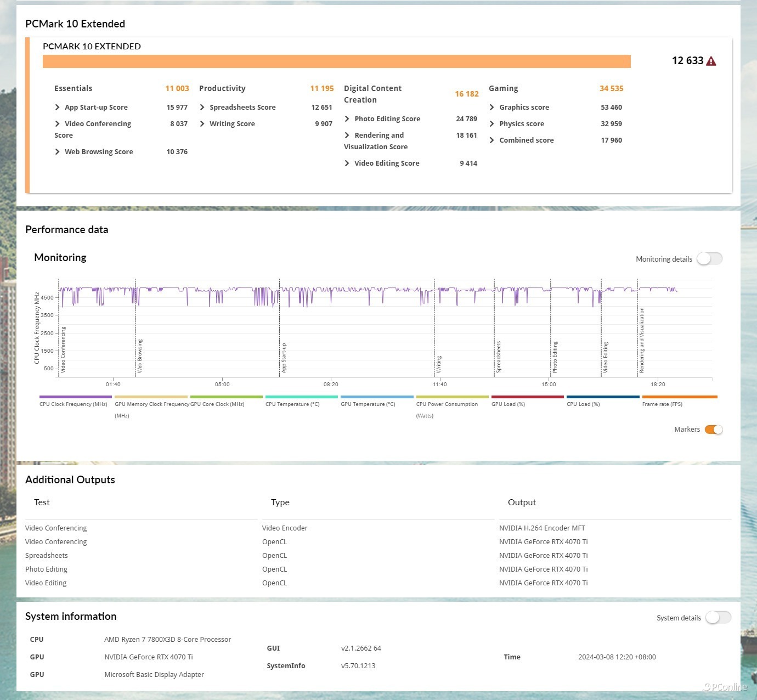The width and height of the screenshot is (757, 700).
Task: Turn off the Markers toggle
Action: [713, 430]
